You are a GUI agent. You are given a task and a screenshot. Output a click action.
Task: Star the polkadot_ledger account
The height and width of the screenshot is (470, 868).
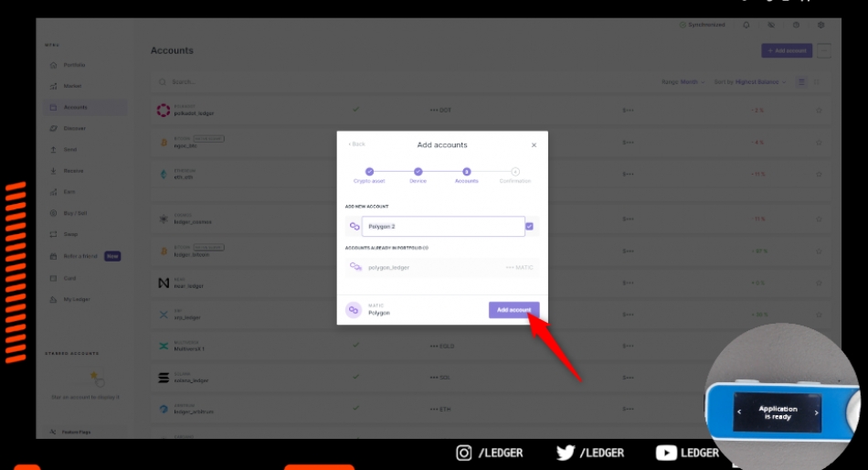click(819, 111)
